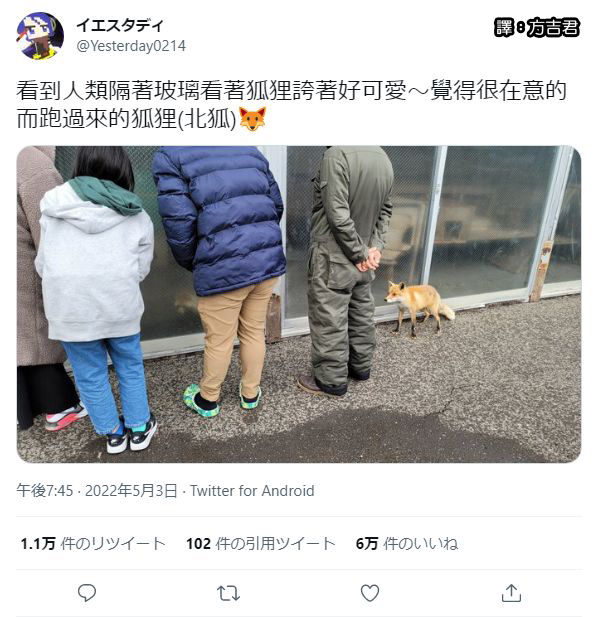Click the fox in the photo
This screenshot has height=617, width=598.
click(419, 307)
